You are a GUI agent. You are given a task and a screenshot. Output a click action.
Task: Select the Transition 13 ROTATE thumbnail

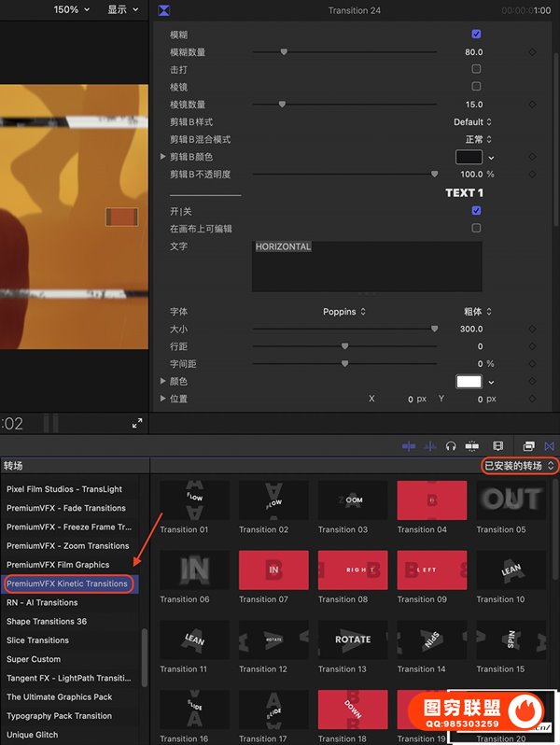(x=352, y=640)
